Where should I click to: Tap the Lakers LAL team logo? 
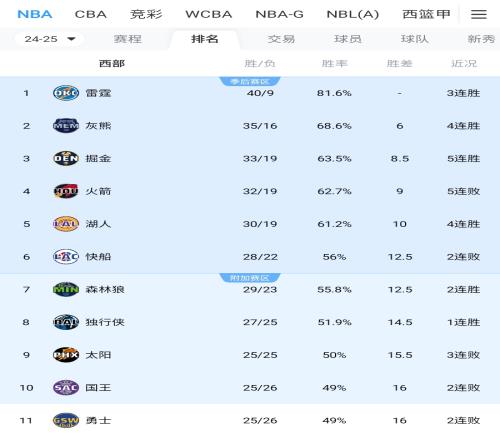[x=66, y=224]
